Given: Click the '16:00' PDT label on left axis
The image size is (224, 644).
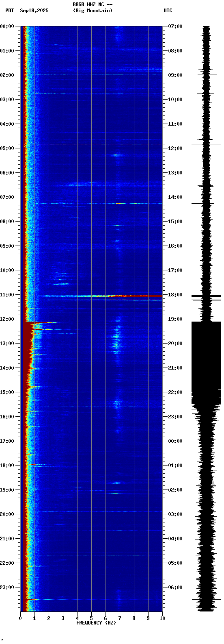Looking at the screenshot, I should pyautogui.click(x=6, y=417).
